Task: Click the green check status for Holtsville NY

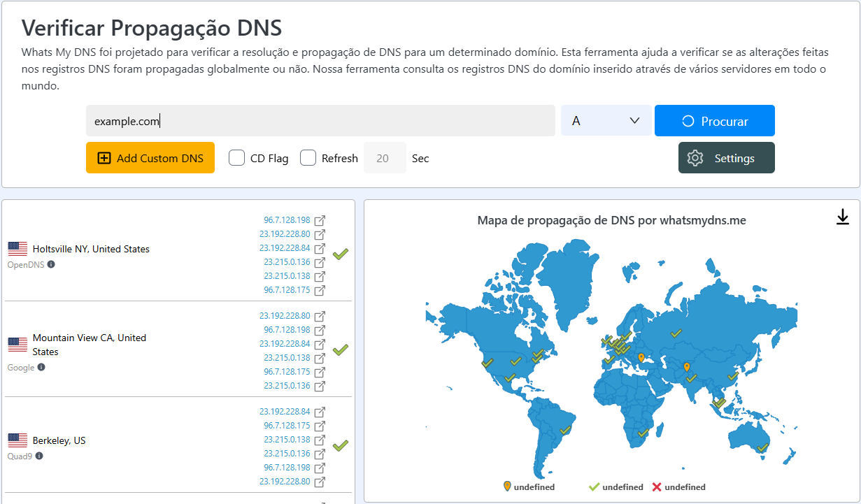Action: click(x=341, y=254)
